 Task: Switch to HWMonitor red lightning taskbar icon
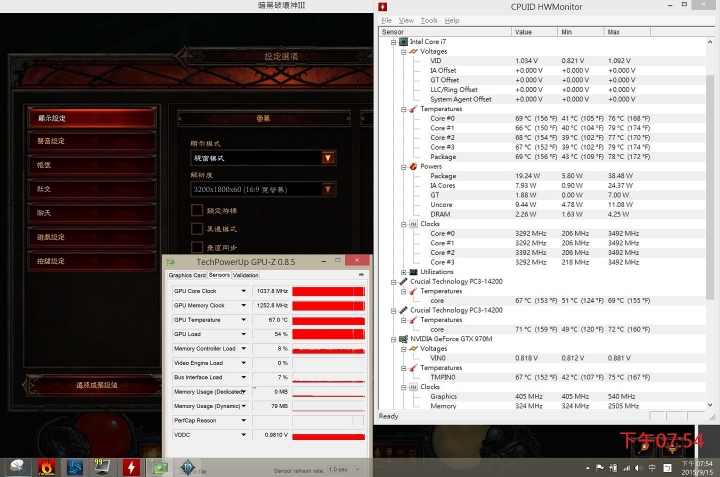(x=131, y=467)
